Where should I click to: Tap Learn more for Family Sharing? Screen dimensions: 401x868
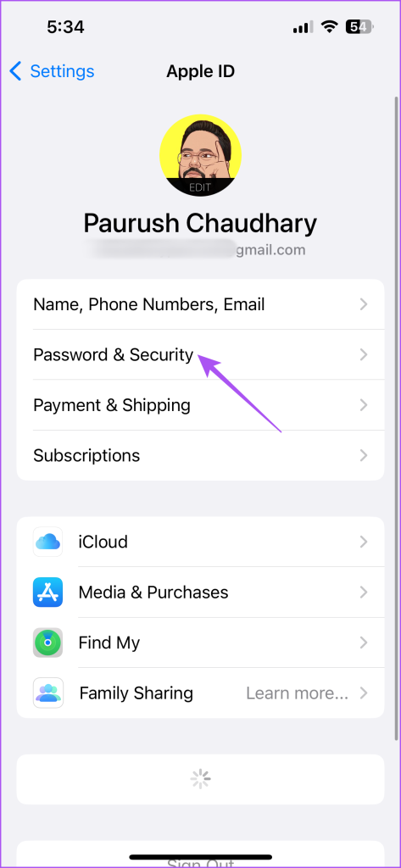(x=298, y=693)
